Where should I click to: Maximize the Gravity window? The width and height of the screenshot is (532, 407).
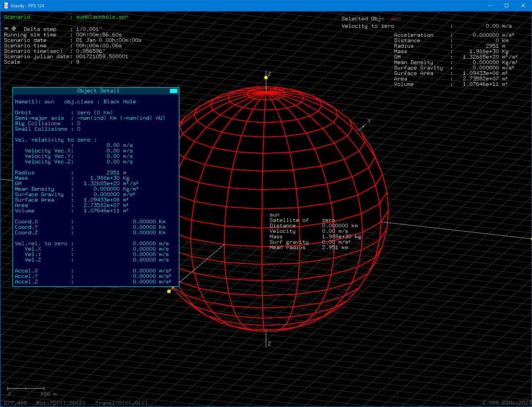click(x=506, y=5)
